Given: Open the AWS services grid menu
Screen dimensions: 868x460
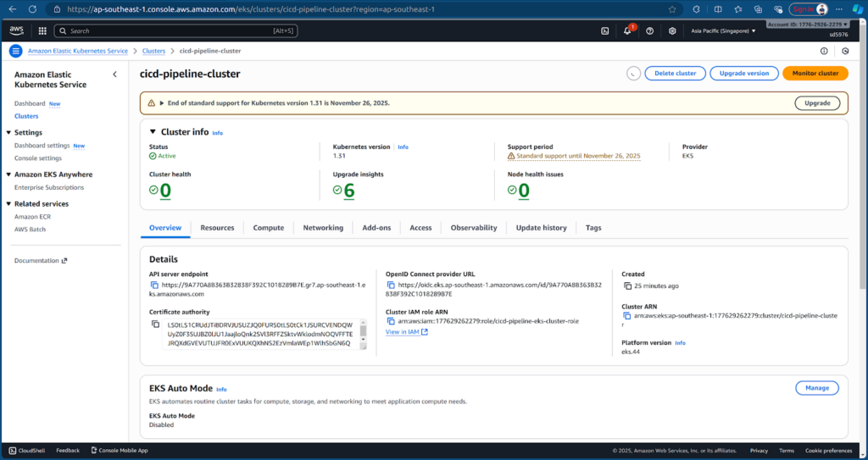Looking at the screenshot, I should 42,30.
